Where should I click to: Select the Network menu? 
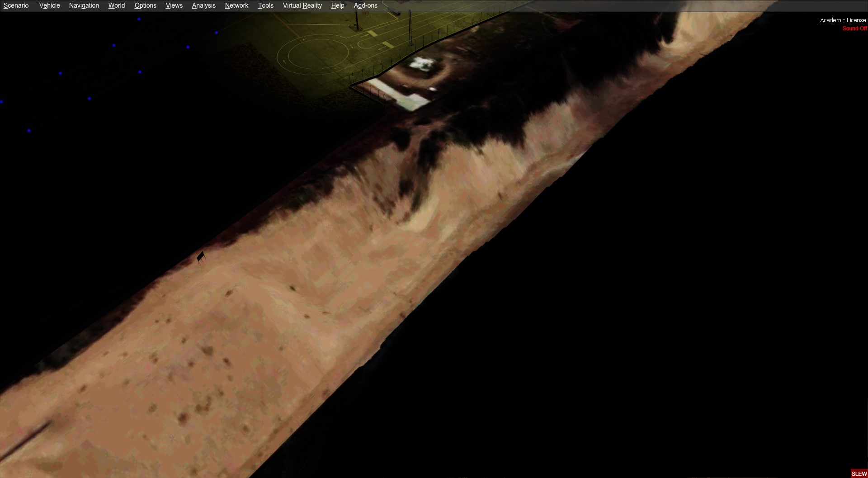(236, 5)
